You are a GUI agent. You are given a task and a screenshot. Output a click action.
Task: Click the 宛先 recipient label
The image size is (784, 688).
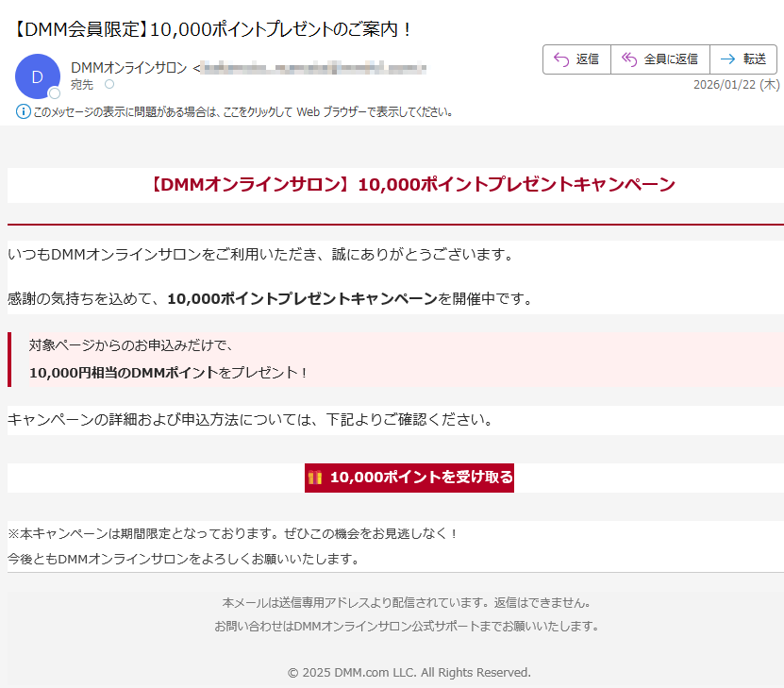coord(83,85)
